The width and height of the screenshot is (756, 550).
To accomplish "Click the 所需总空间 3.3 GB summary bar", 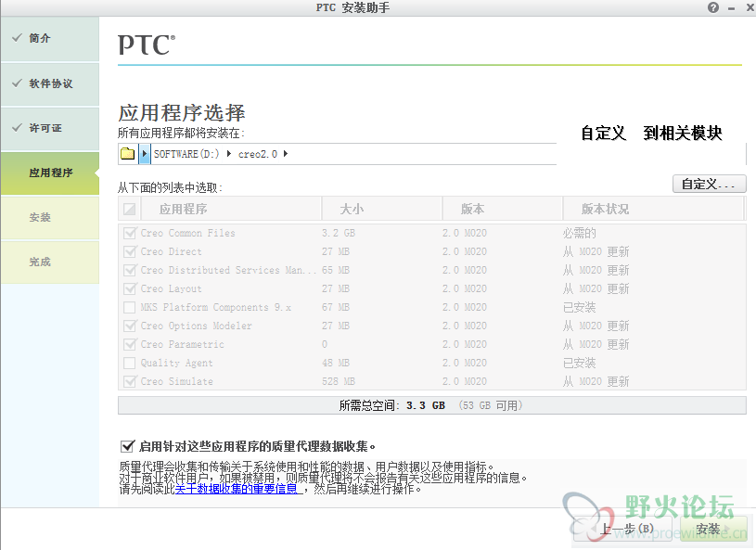I will click(432, 405).
